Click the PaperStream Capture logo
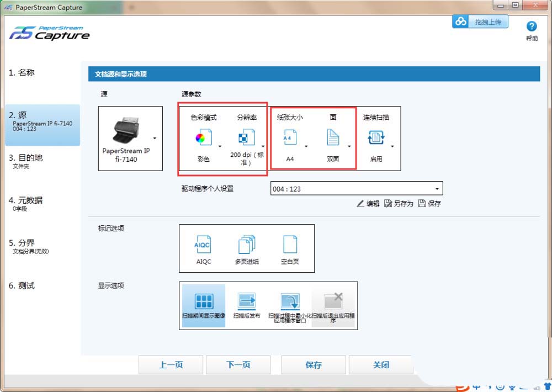The height and width of the screenshot is (392, 552). coord(49,33)
